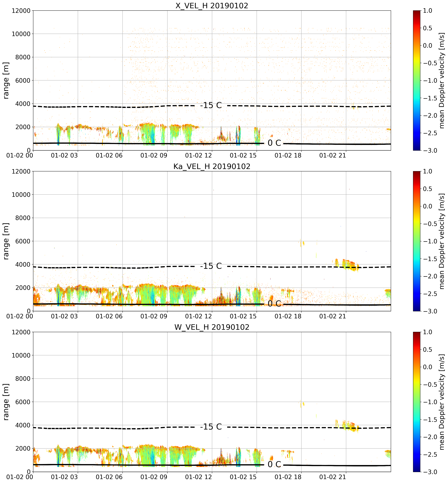
Task: Click the colorbar beside the X_VEL_H plot
Action: [417, 80]
